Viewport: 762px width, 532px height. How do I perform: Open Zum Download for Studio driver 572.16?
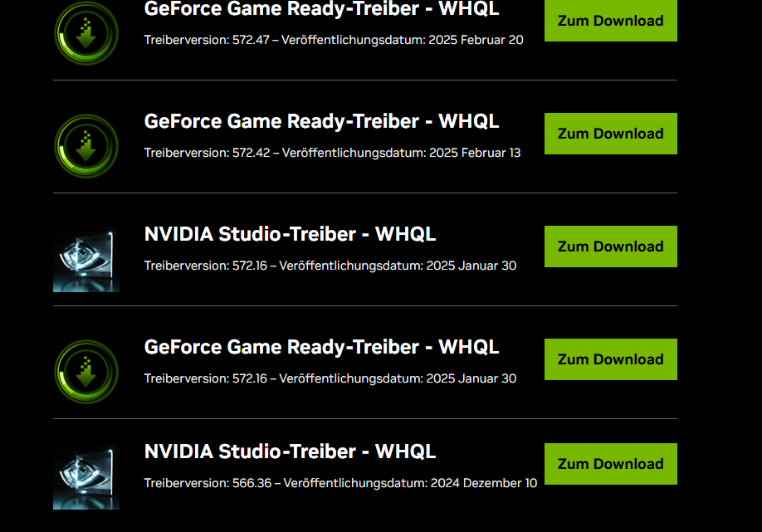pos(610,246)
